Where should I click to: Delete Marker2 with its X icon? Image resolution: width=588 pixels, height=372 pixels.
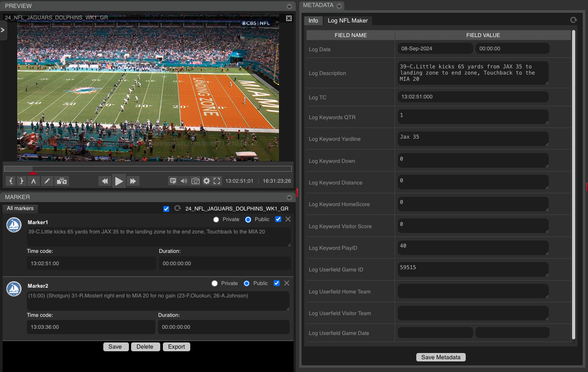click(286, 283)
